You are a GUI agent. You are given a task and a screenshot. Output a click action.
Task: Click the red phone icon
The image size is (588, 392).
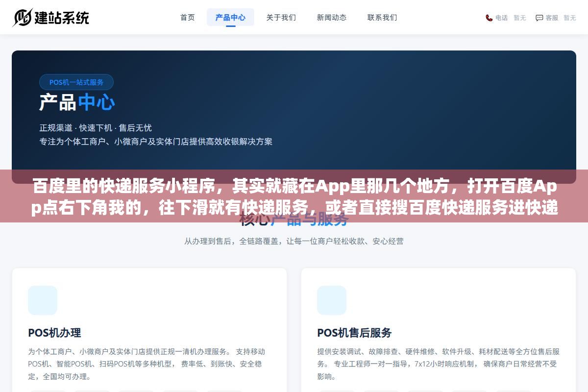coord(489,18)
